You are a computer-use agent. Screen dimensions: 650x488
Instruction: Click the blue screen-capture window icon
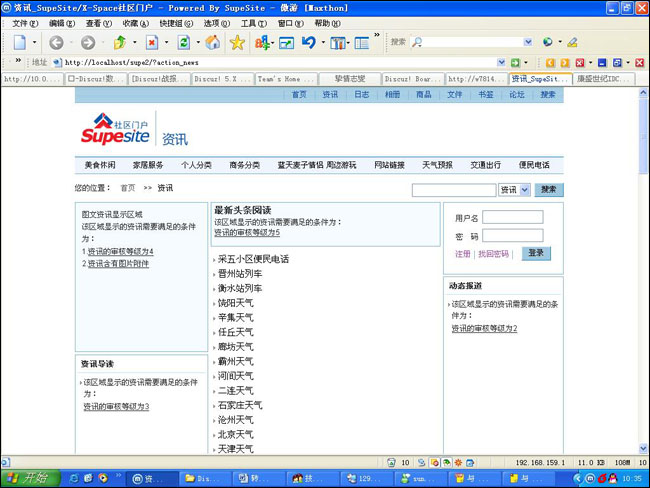286,42
